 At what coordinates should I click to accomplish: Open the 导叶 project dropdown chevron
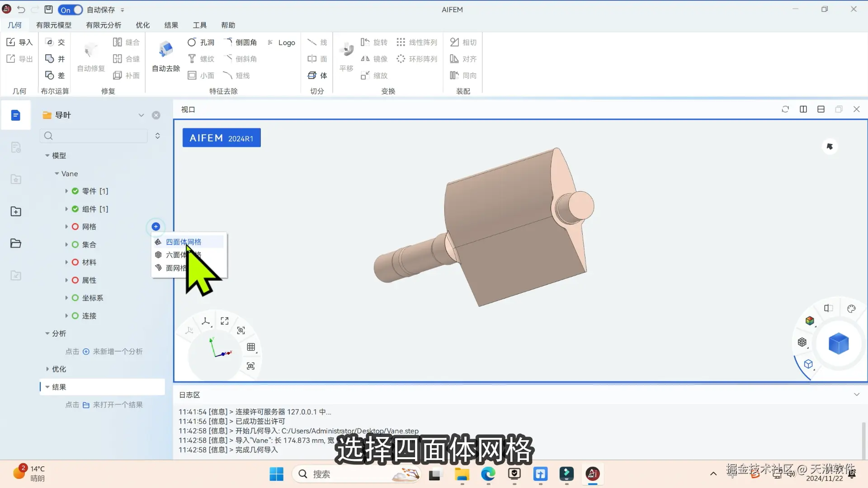pos(141,115)
